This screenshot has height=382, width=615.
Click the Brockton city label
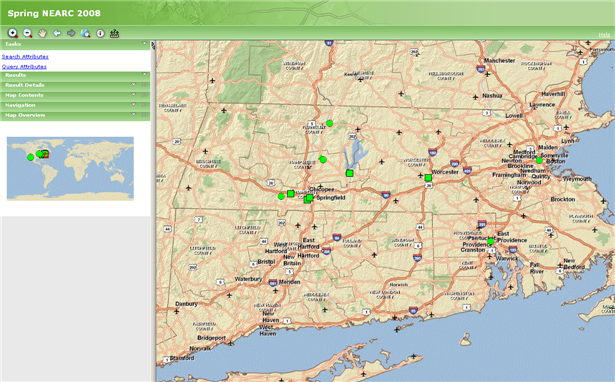[563, 199]
